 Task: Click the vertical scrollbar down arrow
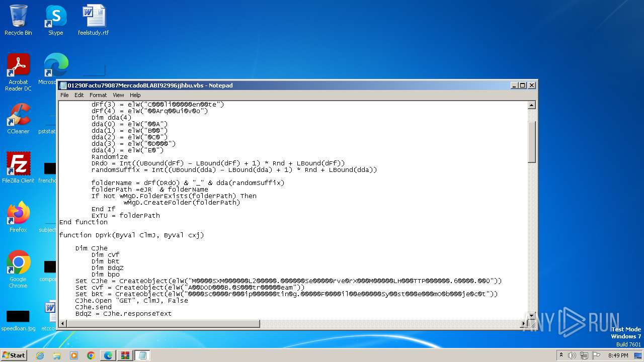[532, 315]
